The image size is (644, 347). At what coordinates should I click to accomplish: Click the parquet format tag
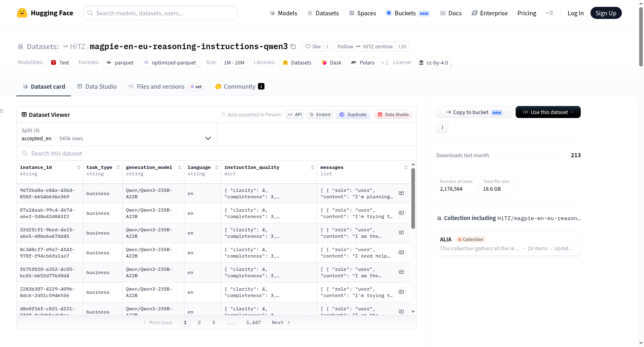point(120,62)
